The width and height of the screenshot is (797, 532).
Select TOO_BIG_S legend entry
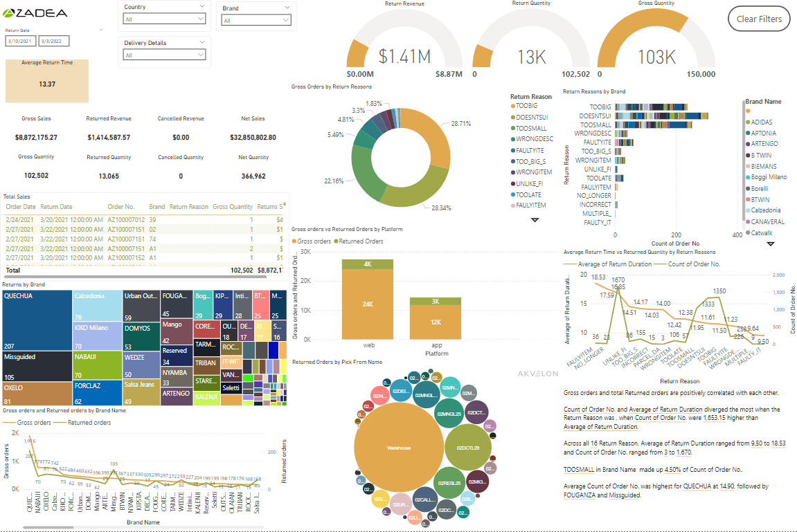tap(528, 161)
